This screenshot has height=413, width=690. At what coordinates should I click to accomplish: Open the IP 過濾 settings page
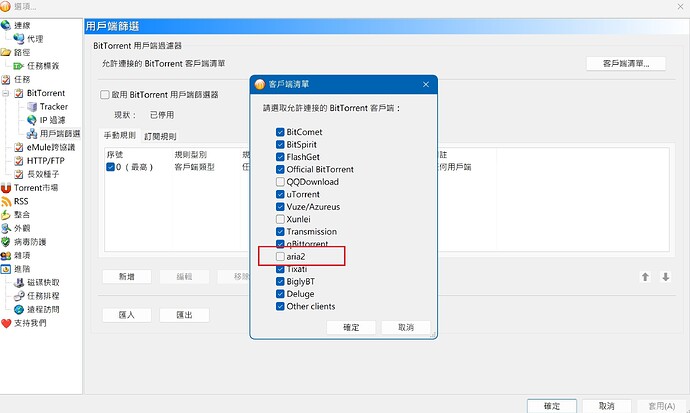(x=53, y=120)
